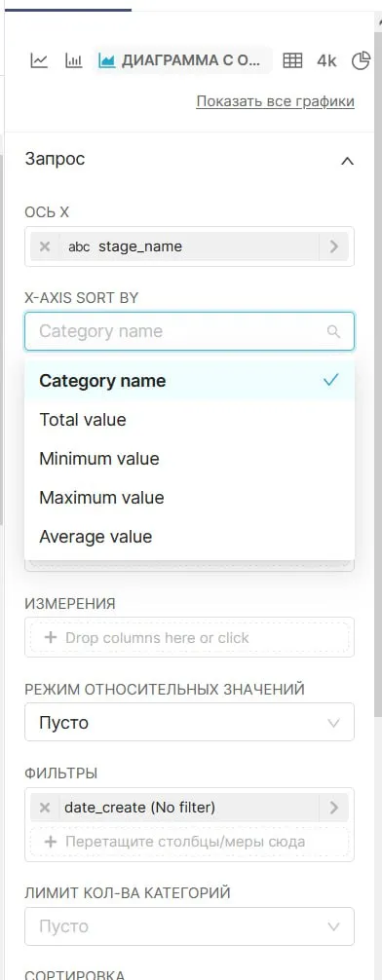Click the Показать все графики link
Image resolution: width=382 pixels, height=980 pixels.
coord(275,101)
